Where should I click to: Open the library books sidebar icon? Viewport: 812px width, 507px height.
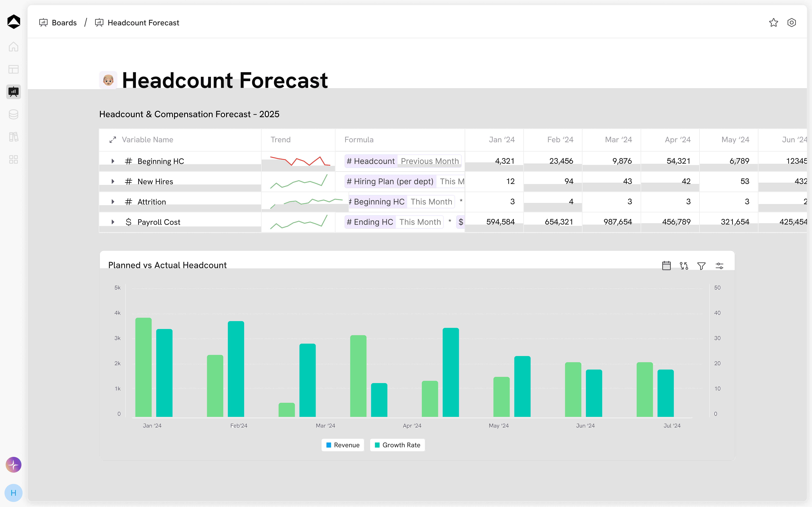pos(13,137)
